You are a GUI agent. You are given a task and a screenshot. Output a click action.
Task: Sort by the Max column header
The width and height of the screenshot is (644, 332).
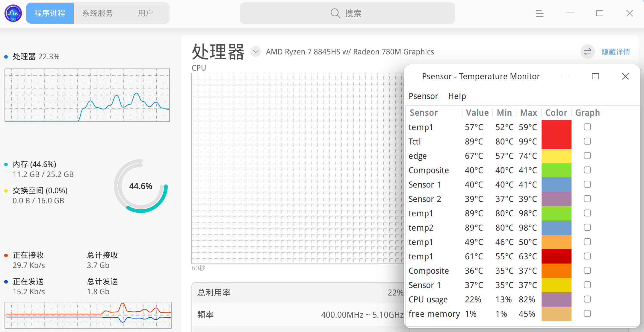529,113
